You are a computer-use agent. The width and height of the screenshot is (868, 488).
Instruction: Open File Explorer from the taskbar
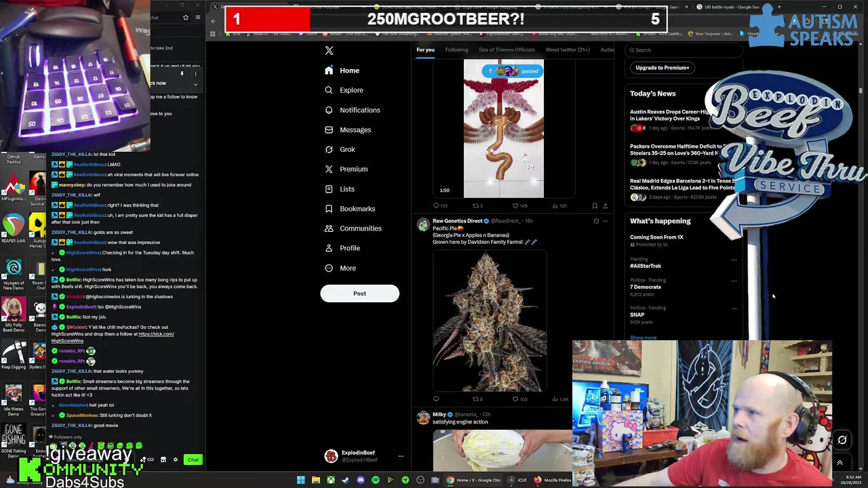(315, 481)
